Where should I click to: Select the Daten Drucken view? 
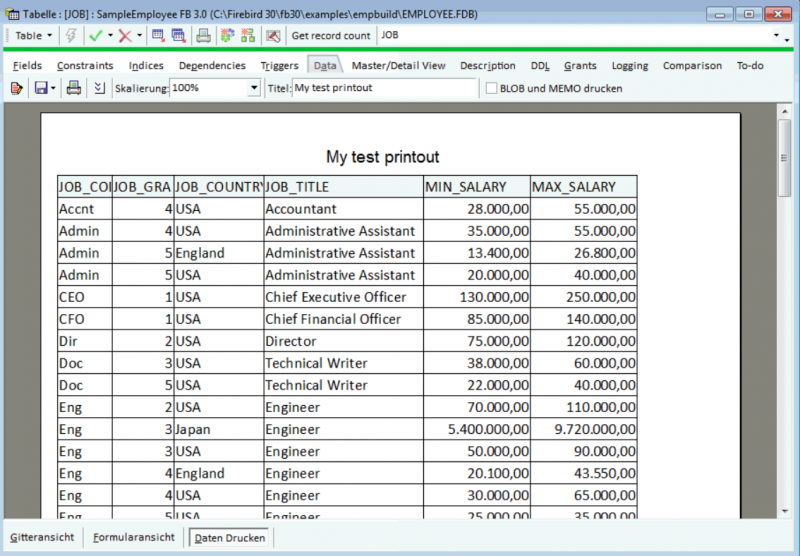click(x=230, y=538)
